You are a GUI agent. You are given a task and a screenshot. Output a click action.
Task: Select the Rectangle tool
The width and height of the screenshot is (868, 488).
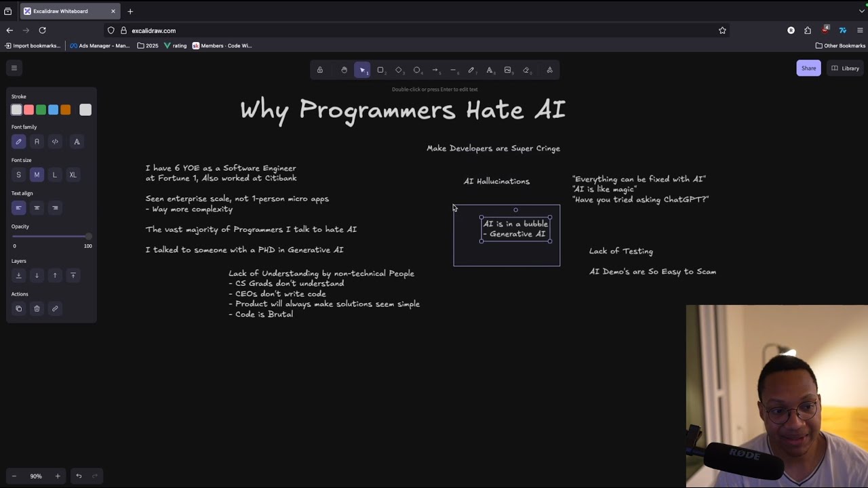[380, 70]
